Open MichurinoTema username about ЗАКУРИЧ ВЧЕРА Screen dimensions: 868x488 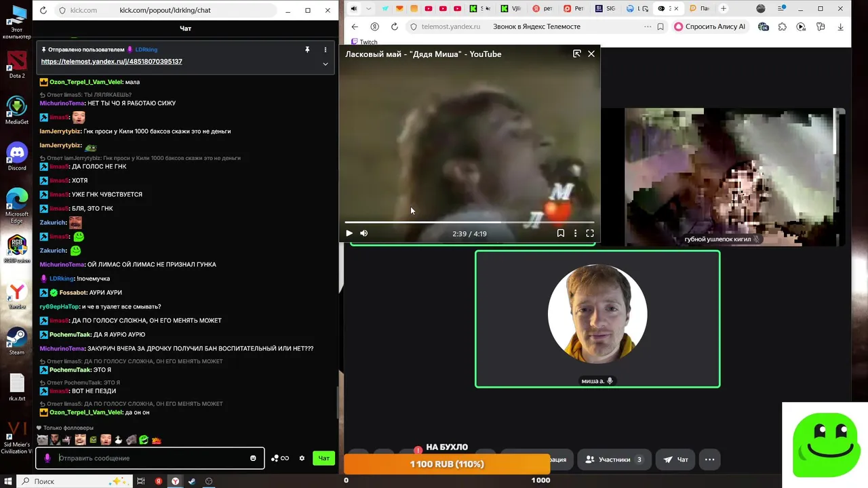coord(62,348)
